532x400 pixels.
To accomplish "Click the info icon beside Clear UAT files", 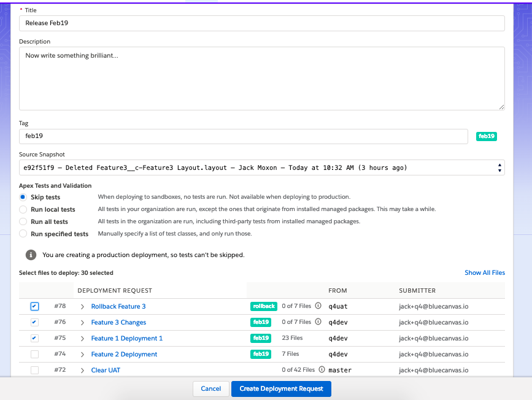I will coord(322,369).
